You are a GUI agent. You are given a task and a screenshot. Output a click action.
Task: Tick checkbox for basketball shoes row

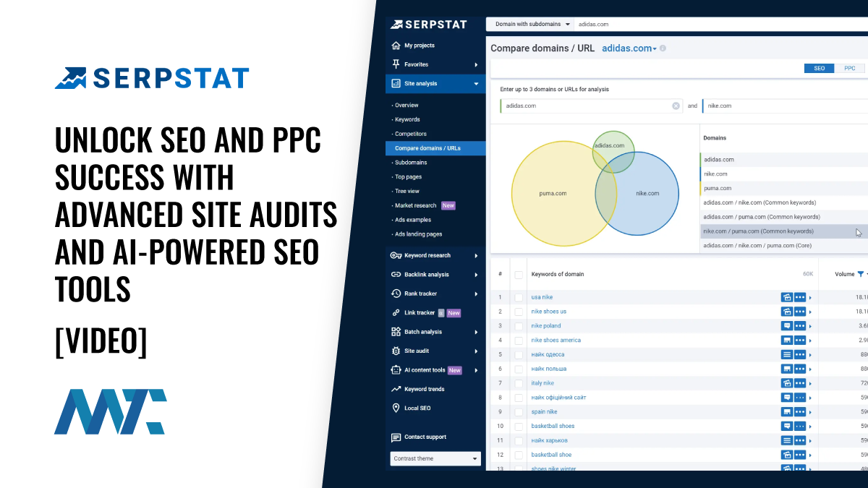click(x=518, y=427)
